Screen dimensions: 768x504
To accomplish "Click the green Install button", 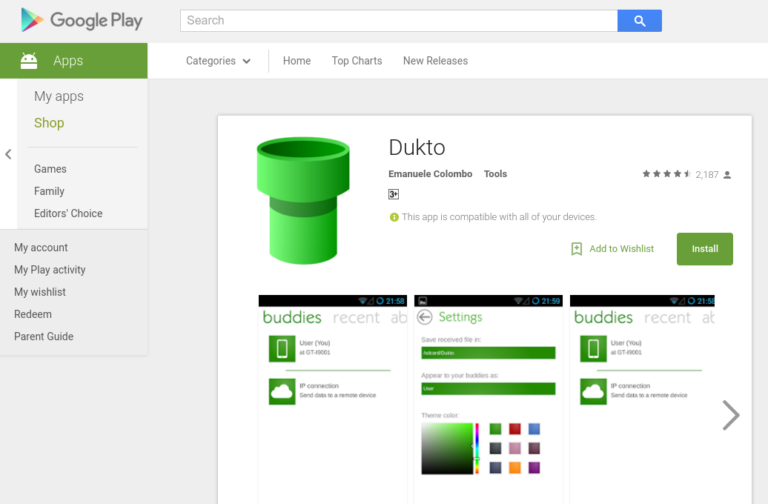I will 705,249.
